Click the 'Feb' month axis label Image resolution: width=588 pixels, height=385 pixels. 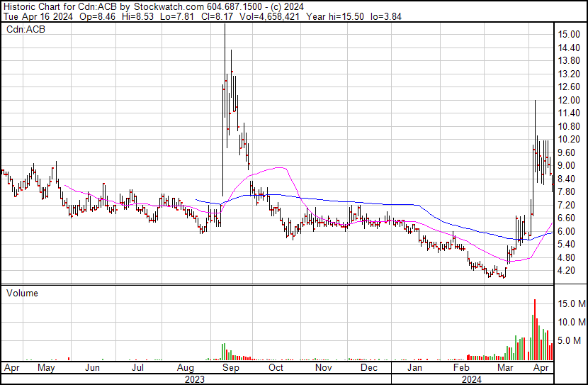(x=461, y=368)
